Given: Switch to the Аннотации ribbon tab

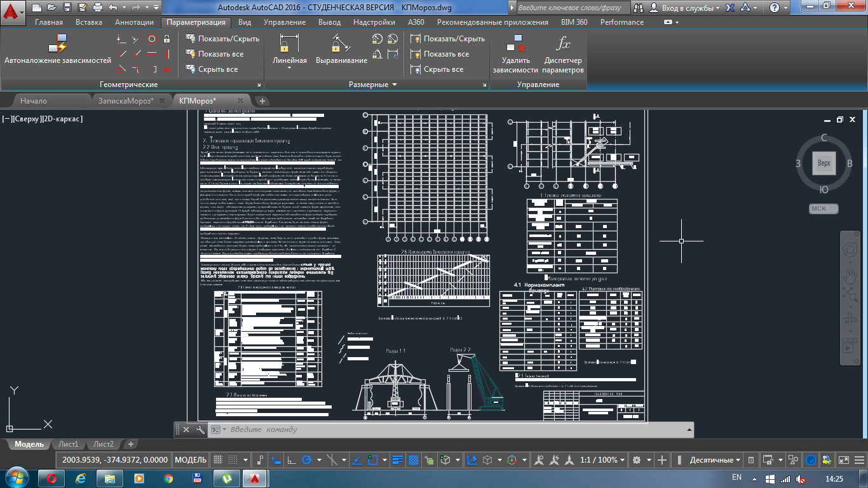Looking at the screenshot, I should pos(134,22).
